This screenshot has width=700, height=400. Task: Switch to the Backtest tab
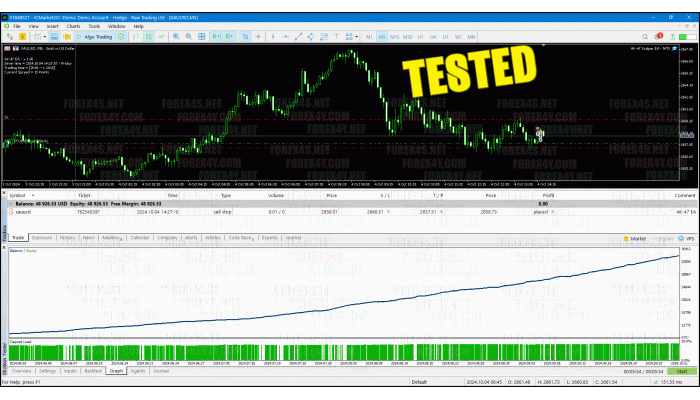tap(92, 371)
